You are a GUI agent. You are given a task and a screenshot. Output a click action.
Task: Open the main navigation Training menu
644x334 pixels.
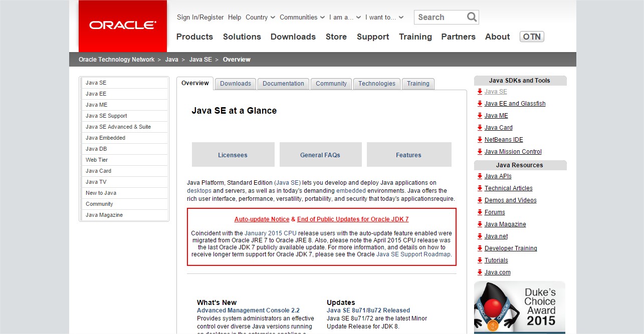415,37
